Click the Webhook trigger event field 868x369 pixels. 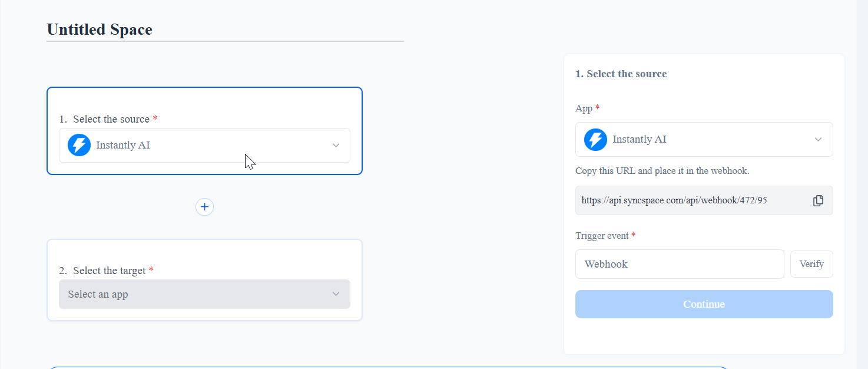[679, 264]
